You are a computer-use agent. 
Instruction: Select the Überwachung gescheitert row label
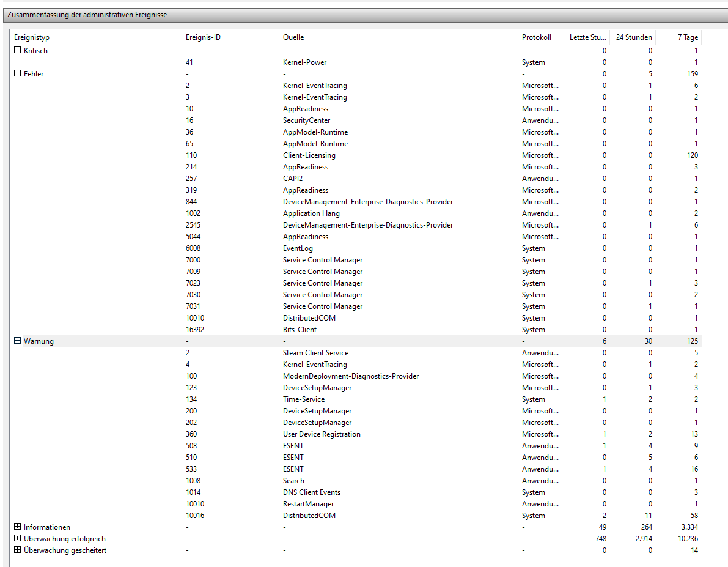pos(65,550)
